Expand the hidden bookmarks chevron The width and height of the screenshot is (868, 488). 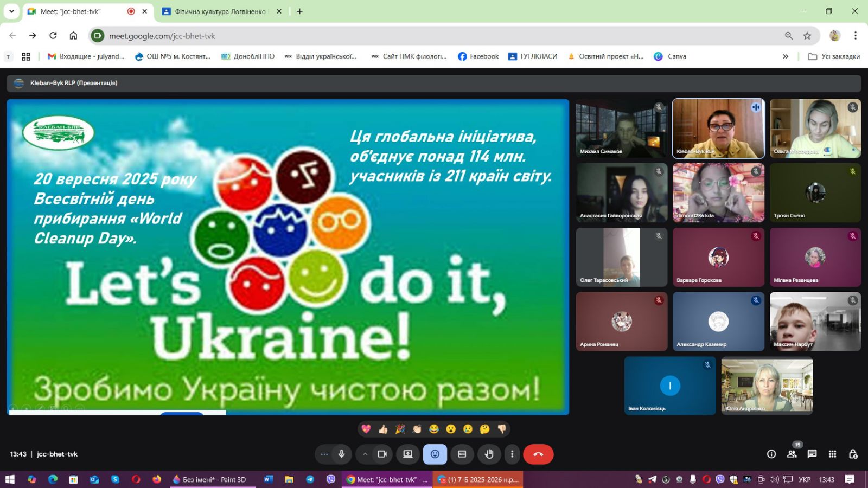click(786, 56)
